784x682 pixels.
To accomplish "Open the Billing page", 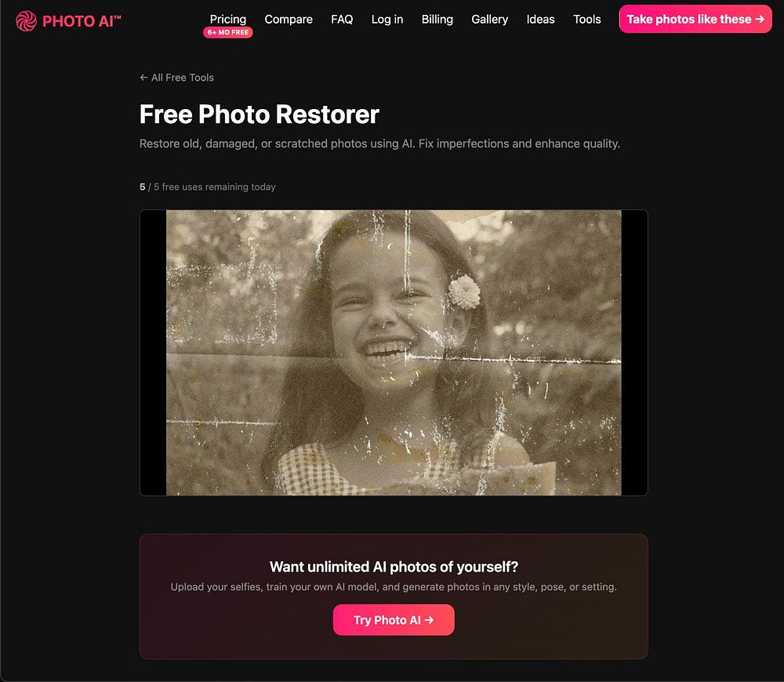I will tap(437, 19).
